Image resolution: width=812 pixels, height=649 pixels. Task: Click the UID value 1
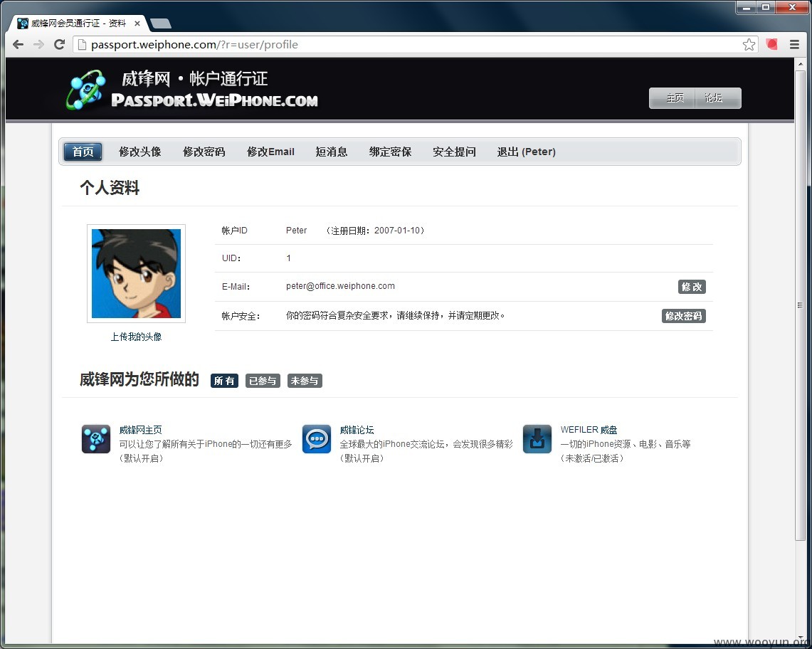point(288,258)
